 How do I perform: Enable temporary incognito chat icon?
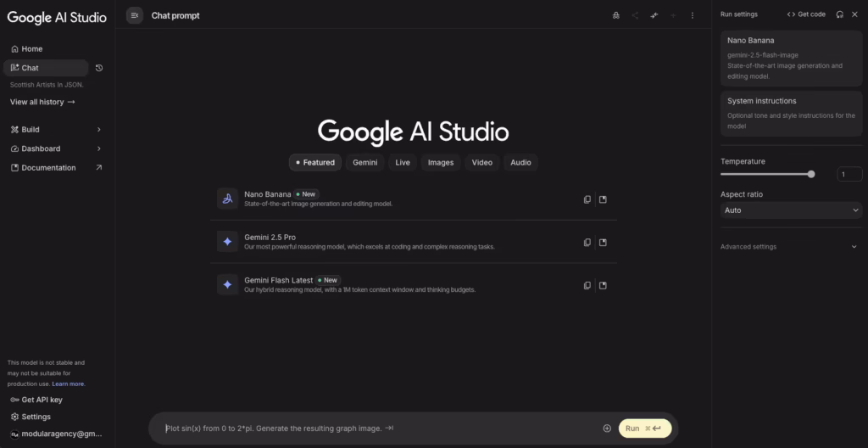pos(616,15)
